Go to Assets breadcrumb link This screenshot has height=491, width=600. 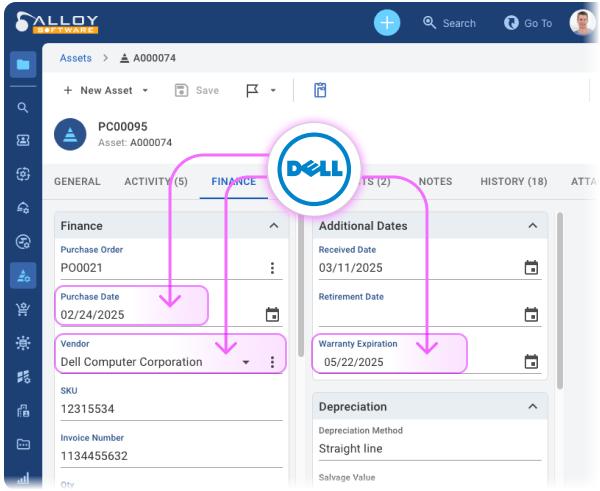76,58
